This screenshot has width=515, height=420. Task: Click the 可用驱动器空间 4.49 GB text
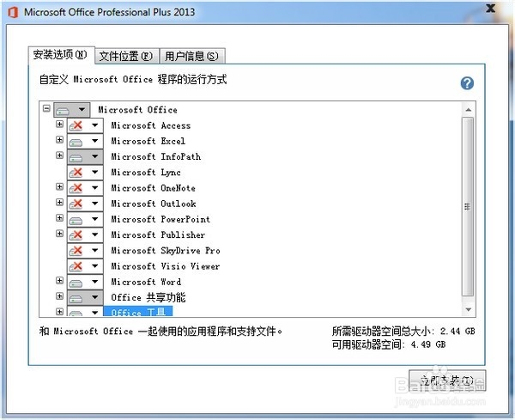pyautogui.click(x=389, y=344)
